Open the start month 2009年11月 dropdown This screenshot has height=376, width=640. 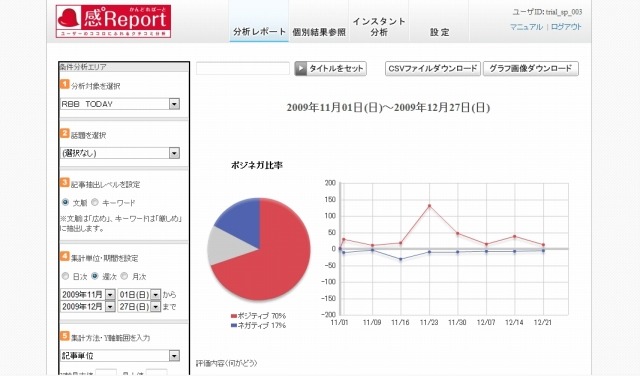(x=88, y=294)
